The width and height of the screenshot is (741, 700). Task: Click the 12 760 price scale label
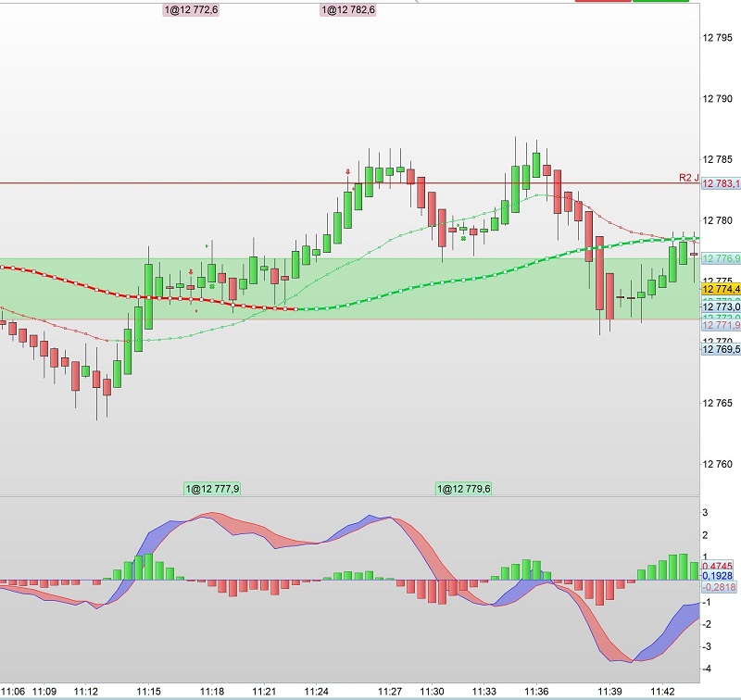[717, 464]
